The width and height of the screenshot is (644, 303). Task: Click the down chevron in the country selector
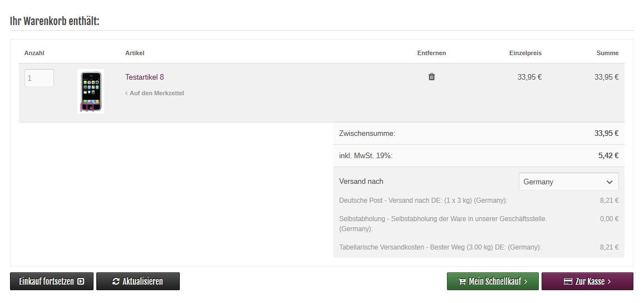(x=609, y=182)
